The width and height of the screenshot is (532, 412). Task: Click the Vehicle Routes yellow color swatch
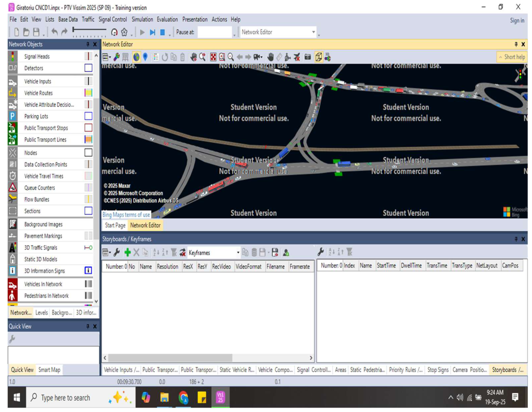[88, 93]
